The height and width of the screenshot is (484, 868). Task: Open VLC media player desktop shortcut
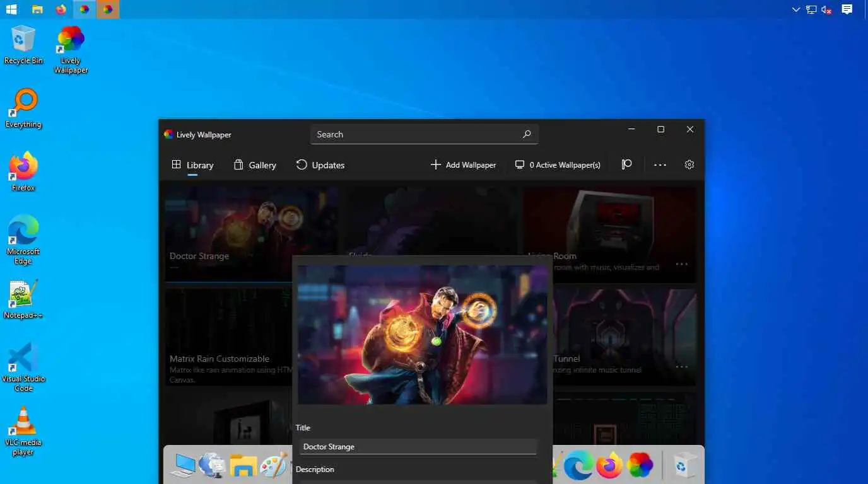[23, 431]
